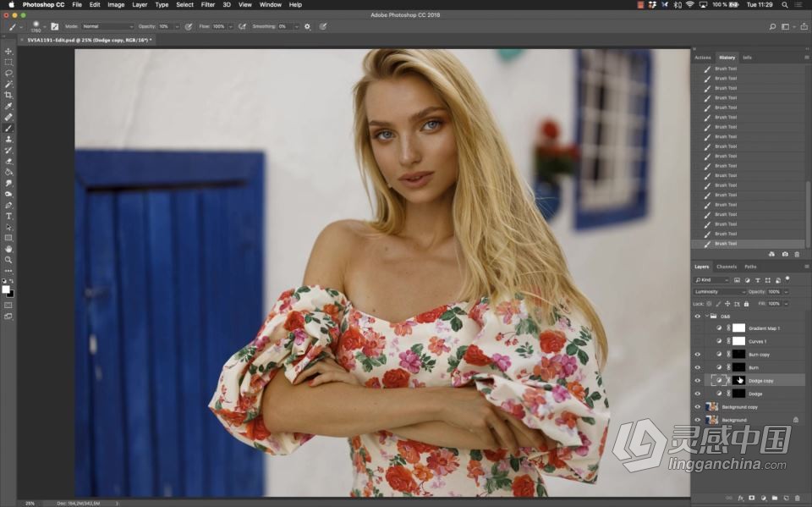Image resolution: width=812 pixels, height=507 pixels.
Task: Select the Eyedropper tool
Action: pyautogui.click(x=8, y=107)
